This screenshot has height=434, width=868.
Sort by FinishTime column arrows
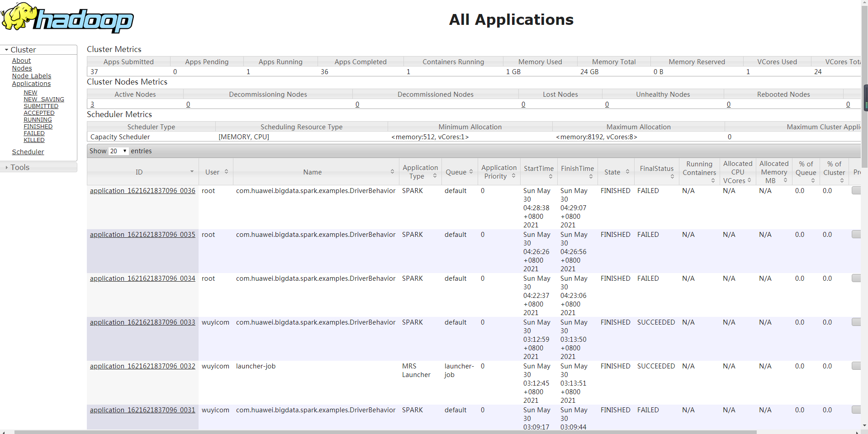click(x=591, y=176)
